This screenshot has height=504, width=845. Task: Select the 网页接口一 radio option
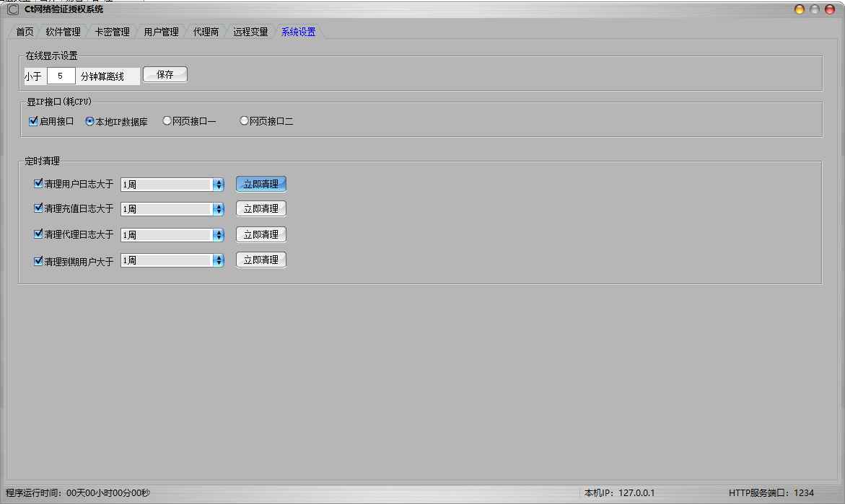click(167, 121)
